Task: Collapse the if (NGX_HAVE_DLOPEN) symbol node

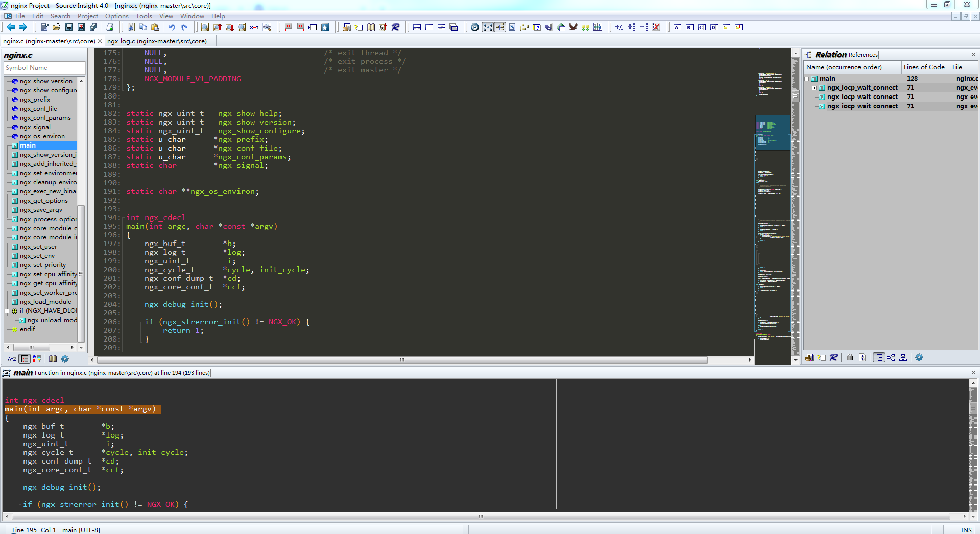Action: pyautogui.click(x=7, y=311)
